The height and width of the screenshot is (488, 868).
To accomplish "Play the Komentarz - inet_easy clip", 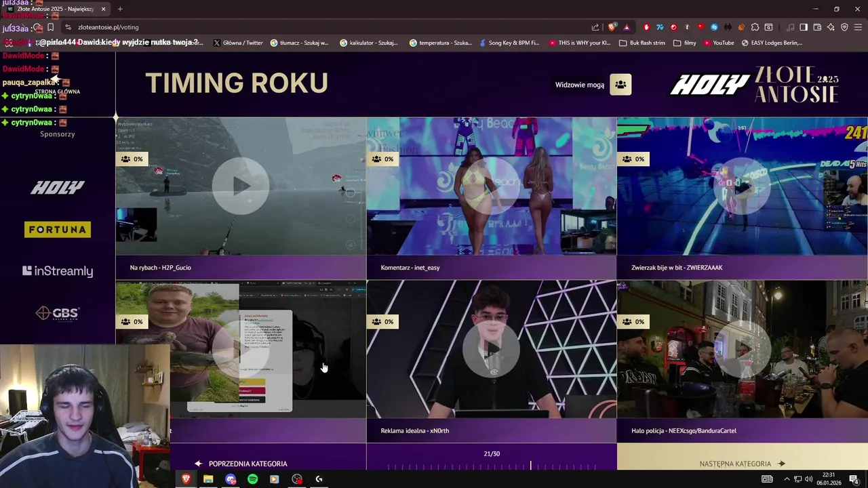I will (492, 186).
